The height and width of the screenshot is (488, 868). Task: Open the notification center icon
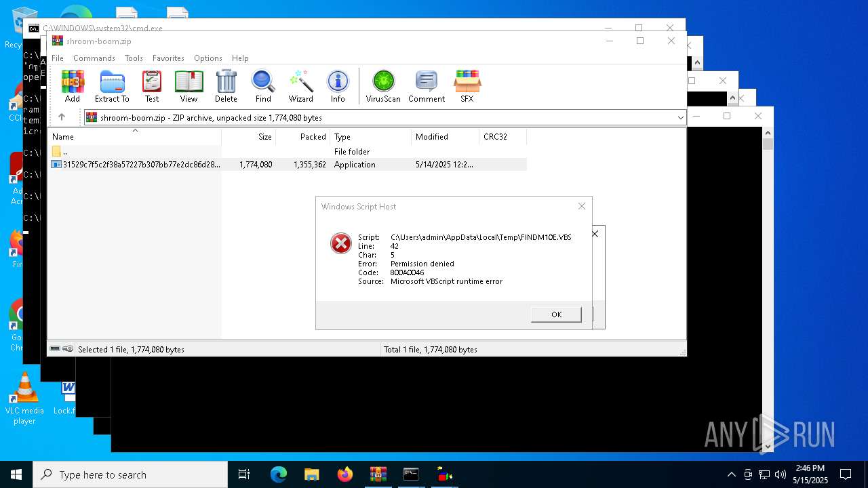pyautogui.click(x=846, y=474)
